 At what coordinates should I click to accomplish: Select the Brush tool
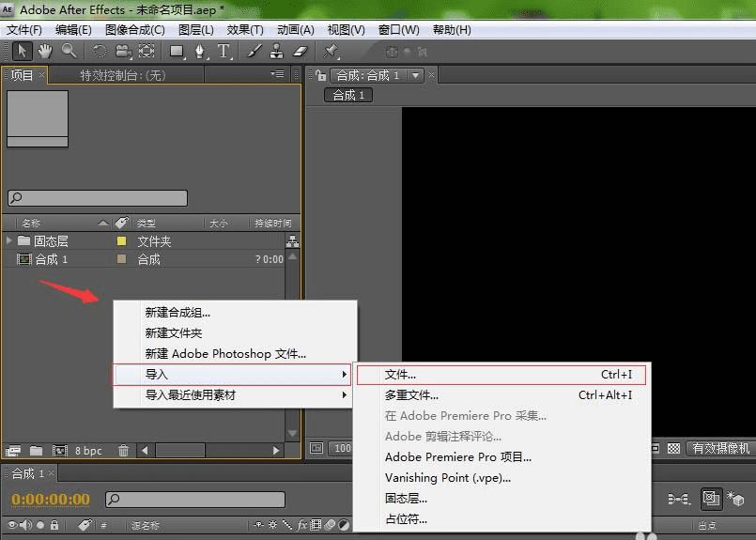(255, 51)
